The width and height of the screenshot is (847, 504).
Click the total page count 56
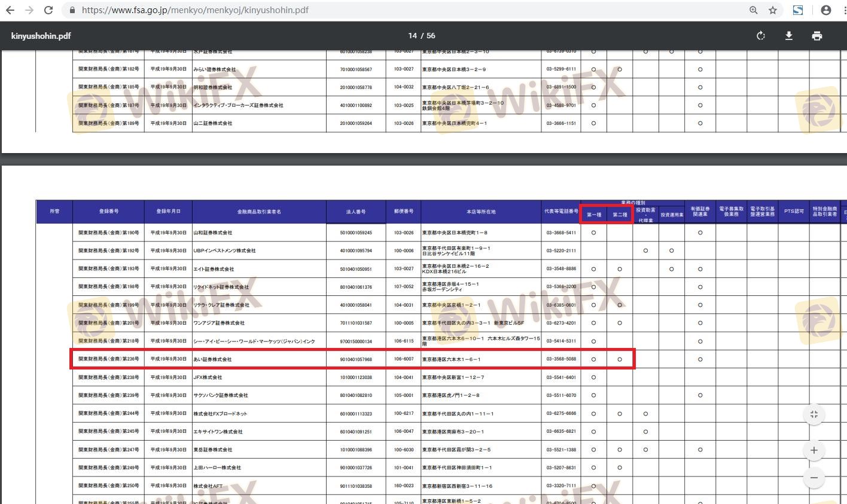tap(431, 36)
